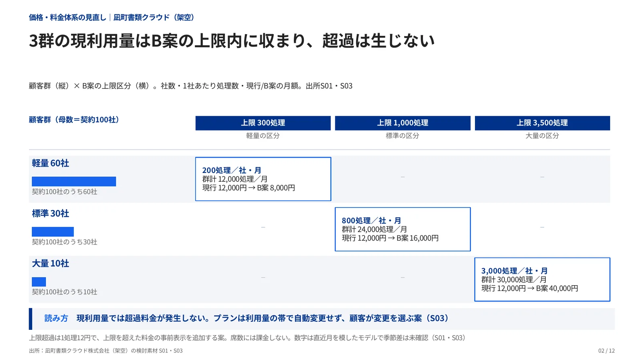Click the blue bar for 大量 10社
644x362 pixels.
pyautogui.click(x=39, y=282)
